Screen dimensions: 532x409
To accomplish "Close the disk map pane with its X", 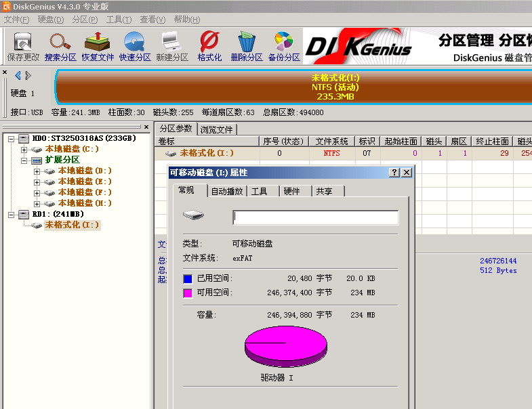I will pos(5,72).
